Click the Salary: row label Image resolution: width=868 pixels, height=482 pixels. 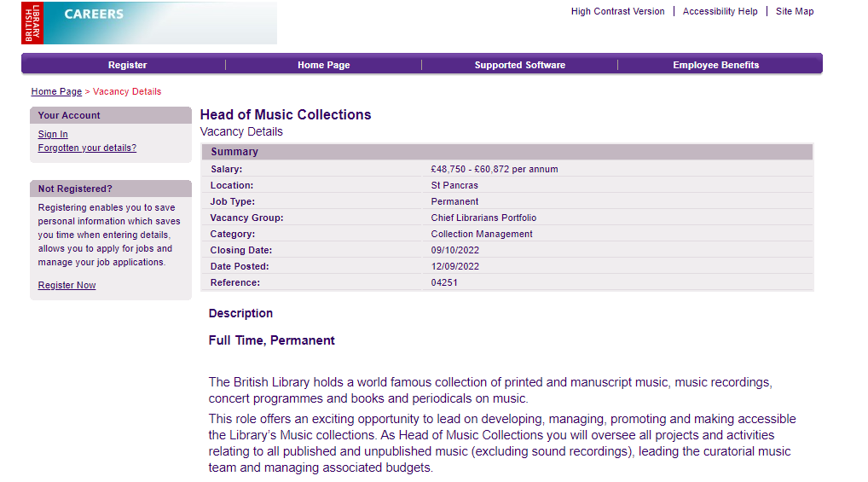tap(227, 169)
